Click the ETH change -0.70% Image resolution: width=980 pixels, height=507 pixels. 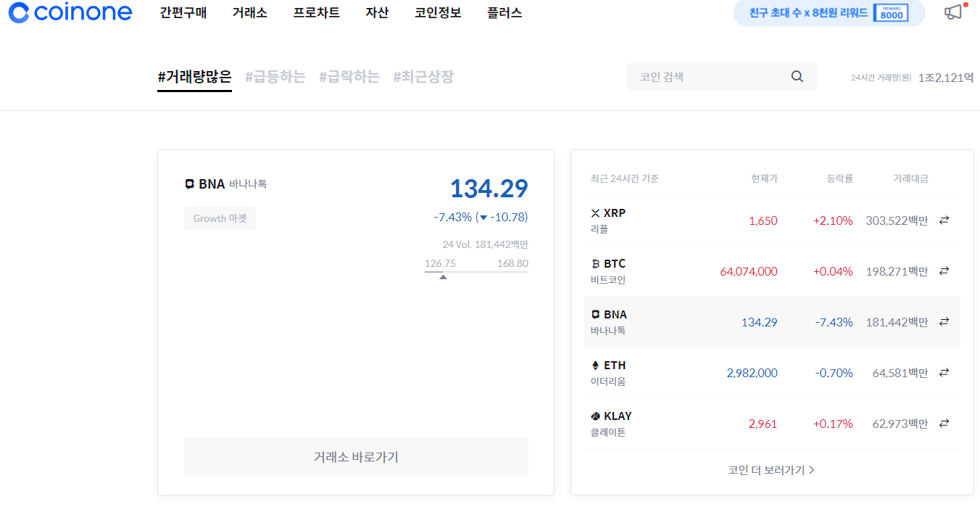pyautogui.click(x=834, y=373)
